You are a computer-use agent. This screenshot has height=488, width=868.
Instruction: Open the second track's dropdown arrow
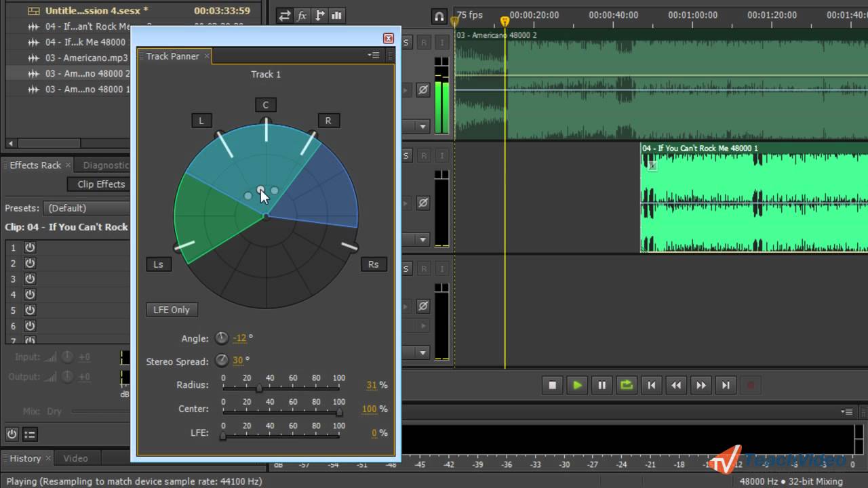(x=423, y=239)
